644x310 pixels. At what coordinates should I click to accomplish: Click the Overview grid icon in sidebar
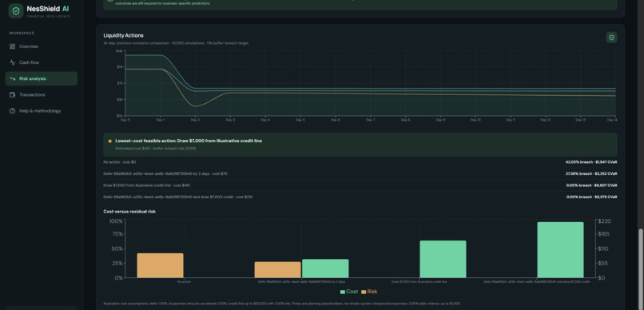(x=12, y=46)
